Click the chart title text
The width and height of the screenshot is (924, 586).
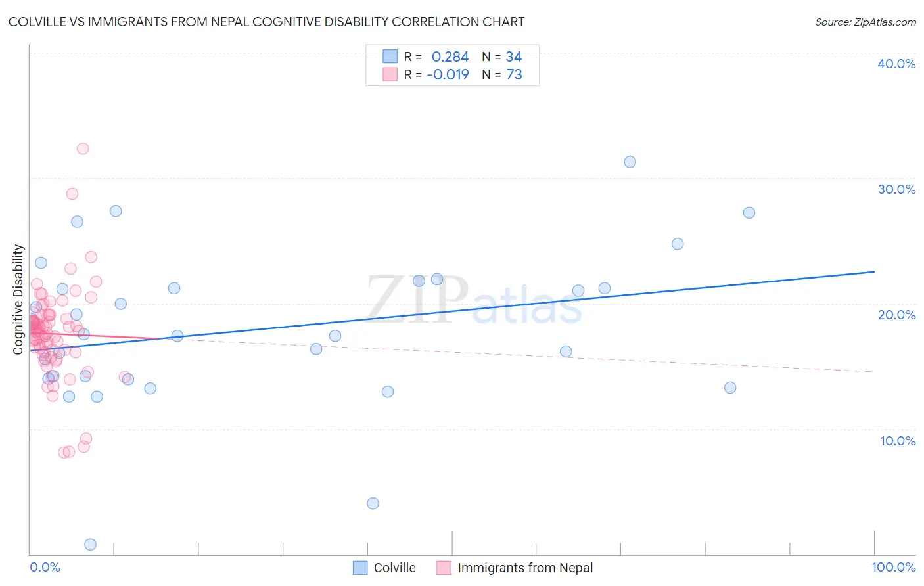tap(267, 22)
